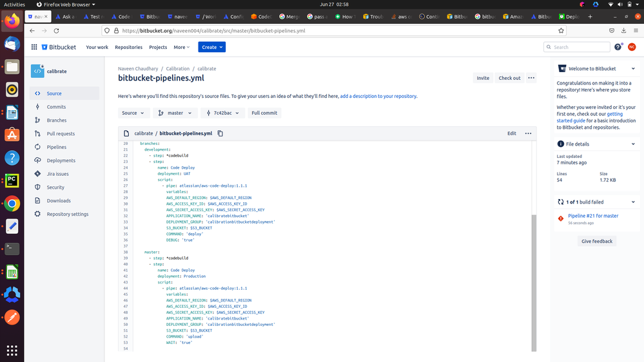Image resolution: width=644 pixels, height=362 pixels.
Task: Open the help question mark icon
Action: coord(618,47)
